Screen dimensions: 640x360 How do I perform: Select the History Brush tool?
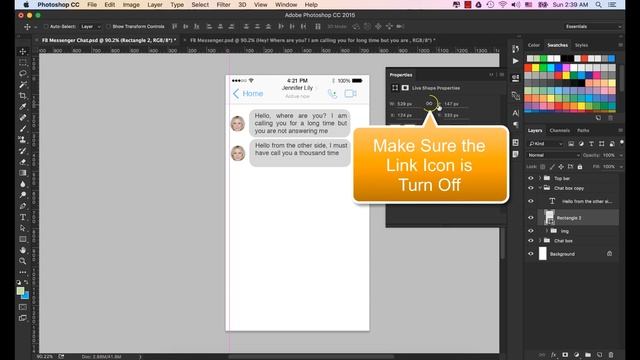pos(23,151)
